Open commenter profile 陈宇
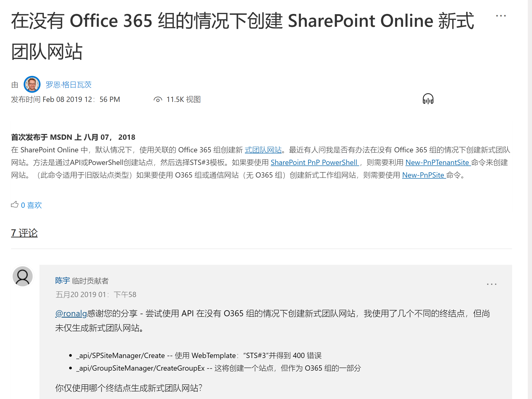532x399 pixels. tap(62, 281)
